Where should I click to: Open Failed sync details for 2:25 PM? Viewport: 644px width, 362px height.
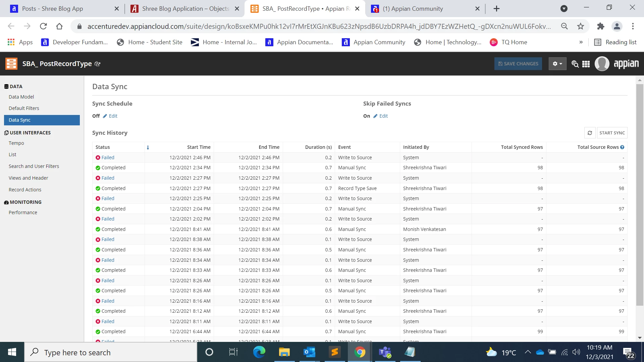coord(108,198)
